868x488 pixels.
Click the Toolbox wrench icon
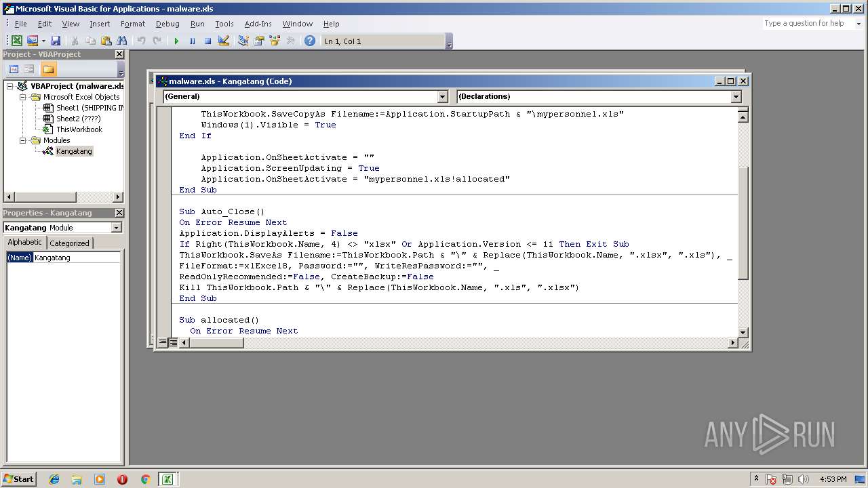tap(290, 41)
